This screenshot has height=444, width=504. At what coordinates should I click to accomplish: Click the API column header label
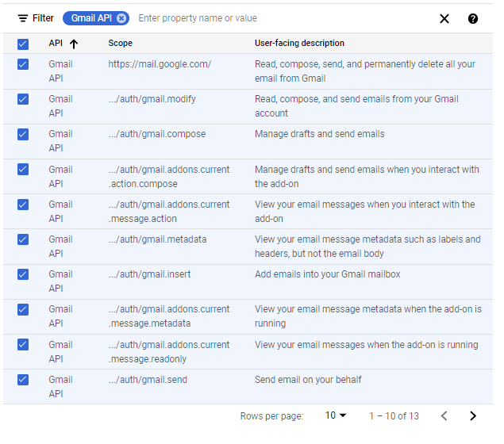(56, 44)
